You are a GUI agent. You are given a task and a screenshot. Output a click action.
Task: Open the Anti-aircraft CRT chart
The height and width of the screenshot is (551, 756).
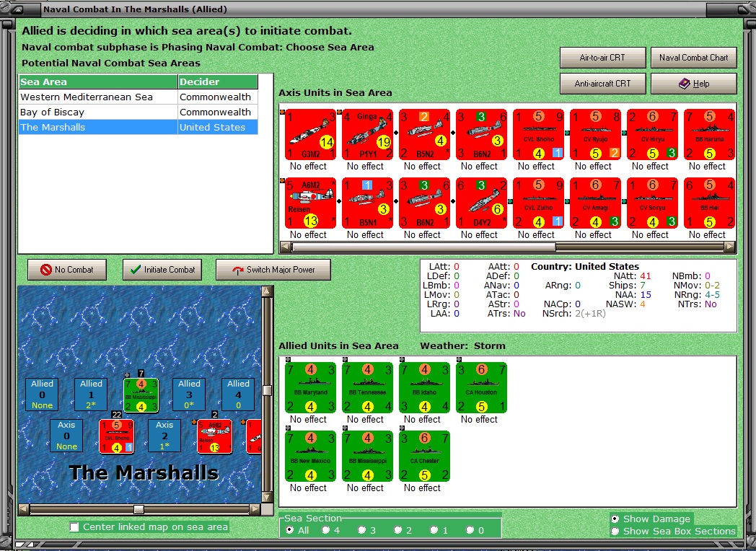pos(602,84)
